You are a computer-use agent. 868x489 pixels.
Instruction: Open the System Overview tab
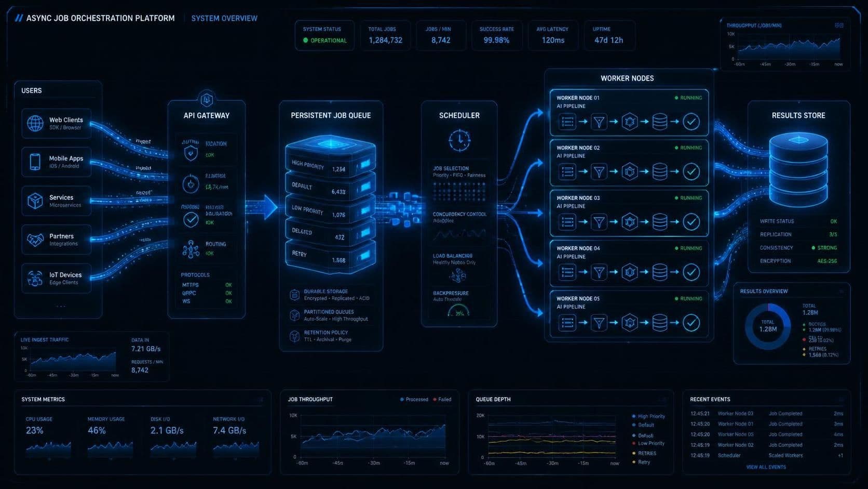click(x=224, y=18)
